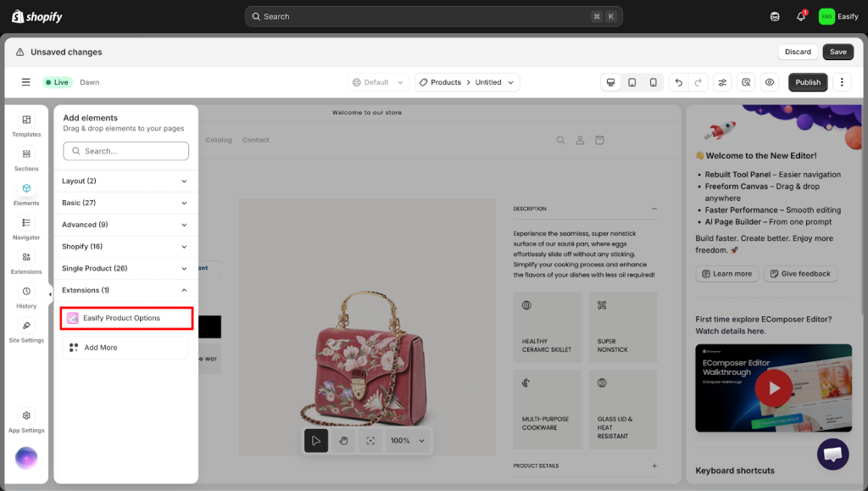Open the History panel
Viewport: 868px width, 491px height.
click(x=26, y=296)
